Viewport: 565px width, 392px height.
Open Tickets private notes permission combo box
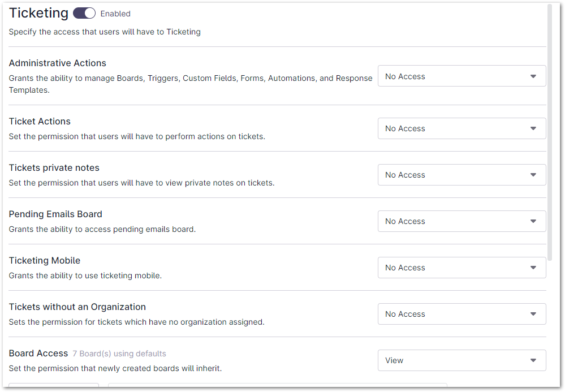point(452,175)
